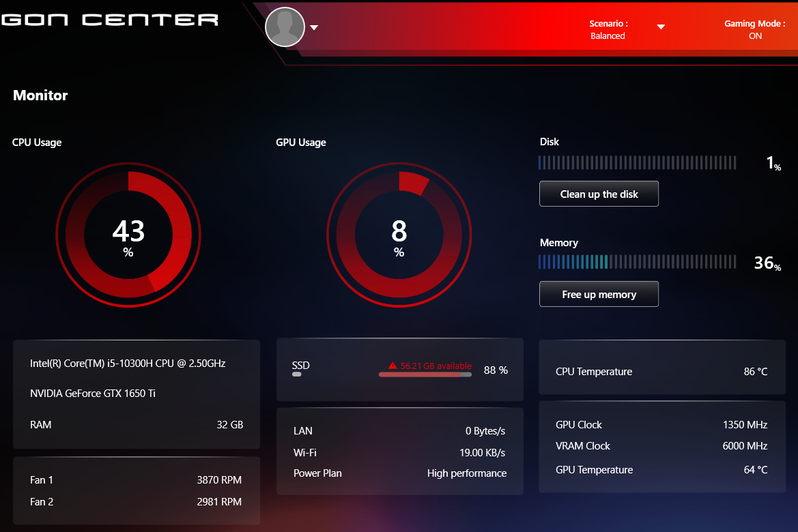This screenshot has width=798, height=532.
Task: Open the Scenario dropdown arrow
Action: click(x=661, y=27)
